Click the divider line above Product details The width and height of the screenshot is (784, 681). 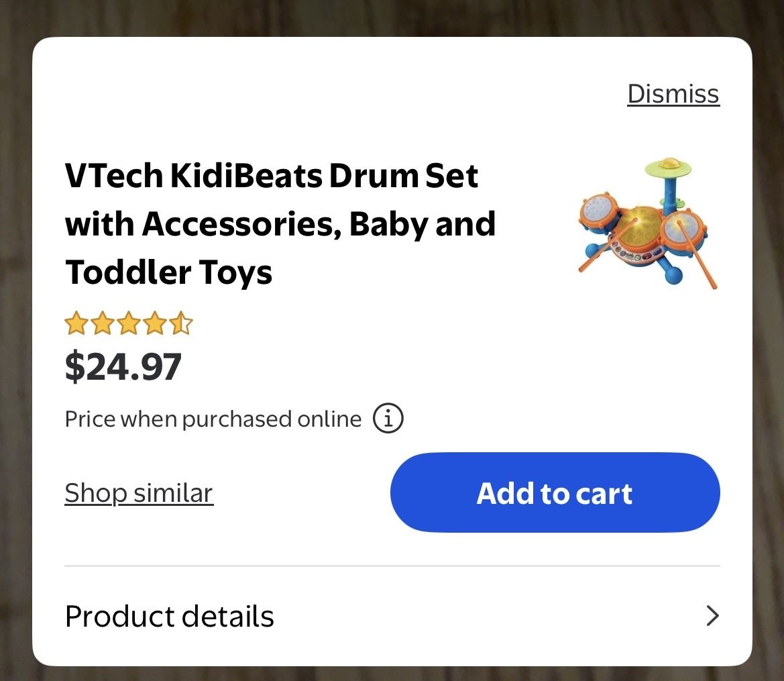point(392,566)
